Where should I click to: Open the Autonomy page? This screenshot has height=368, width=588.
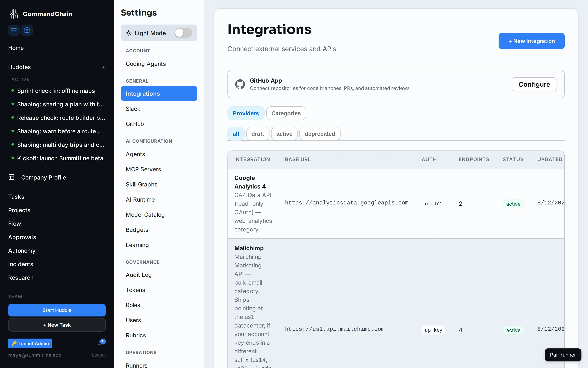(x=22, y=251)
